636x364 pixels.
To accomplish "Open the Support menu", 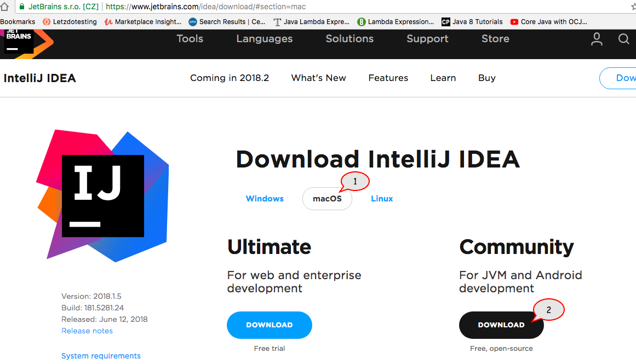I will (x=427, y=39).
